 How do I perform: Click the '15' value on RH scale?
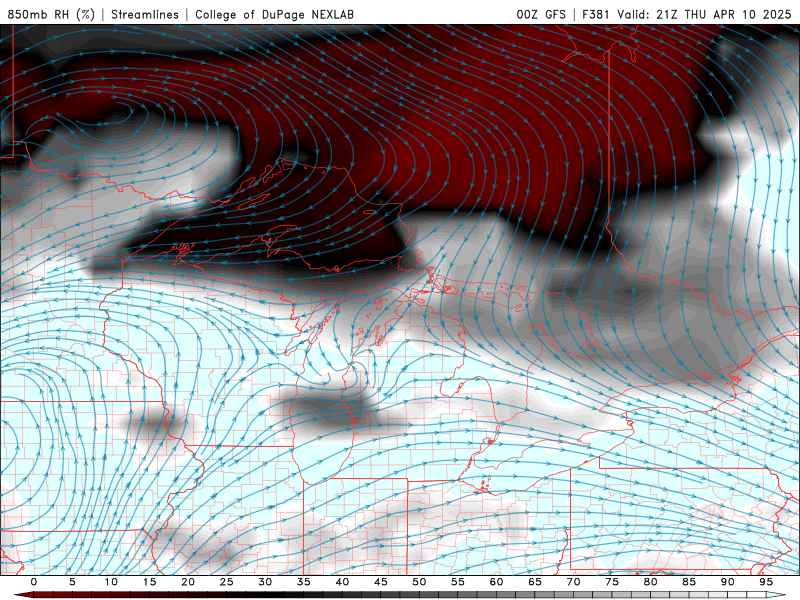point(149,582)
